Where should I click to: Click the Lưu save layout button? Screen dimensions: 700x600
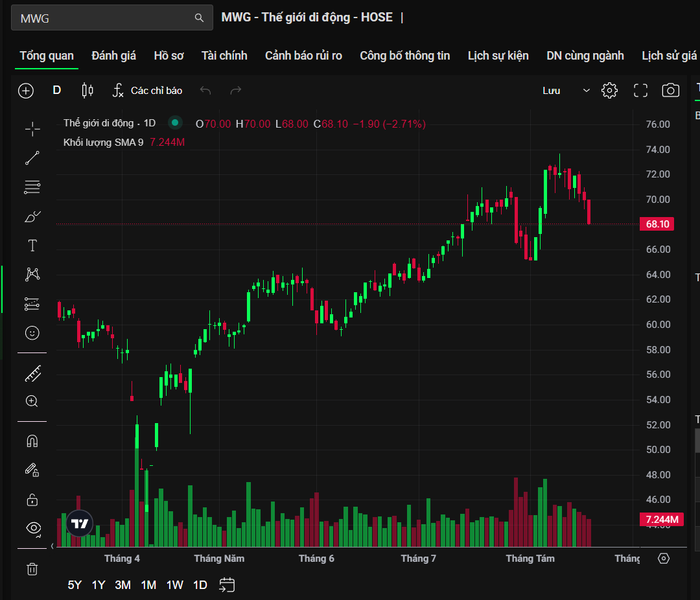tap(552, 91)
